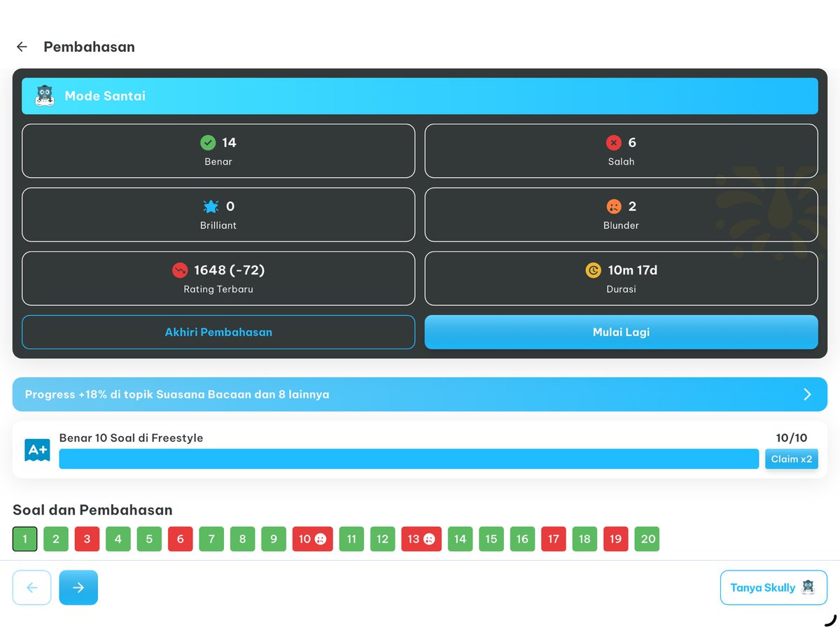Click the red X Salah icon
The width and height of the screenshot is (840, 630).
click(x=614, y=143)
